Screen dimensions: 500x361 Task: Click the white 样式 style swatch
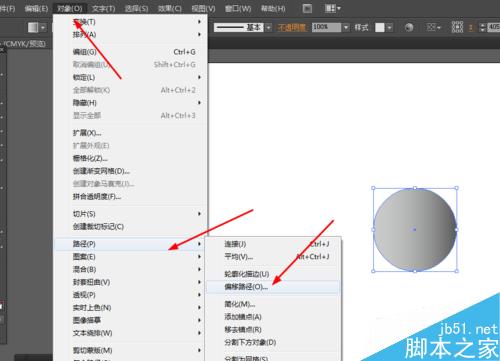380,27
